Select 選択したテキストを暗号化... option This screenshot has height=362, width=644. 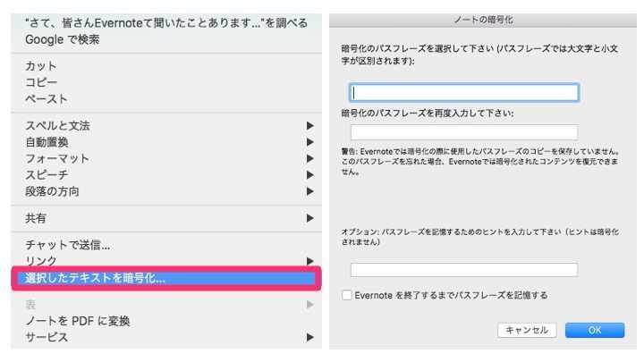(96, 278)
